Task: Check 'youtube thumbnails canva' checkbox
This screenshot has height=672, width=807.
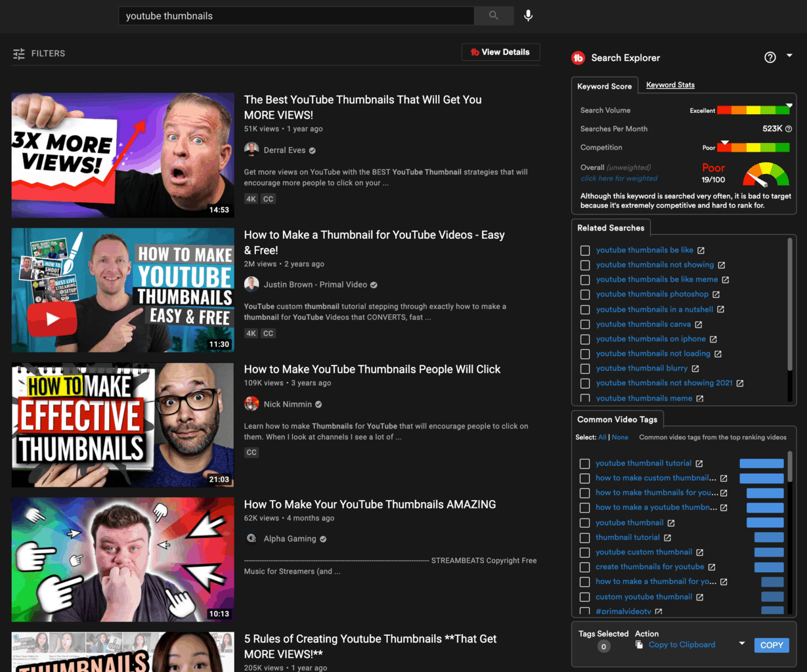Action: tap(585, 325)
